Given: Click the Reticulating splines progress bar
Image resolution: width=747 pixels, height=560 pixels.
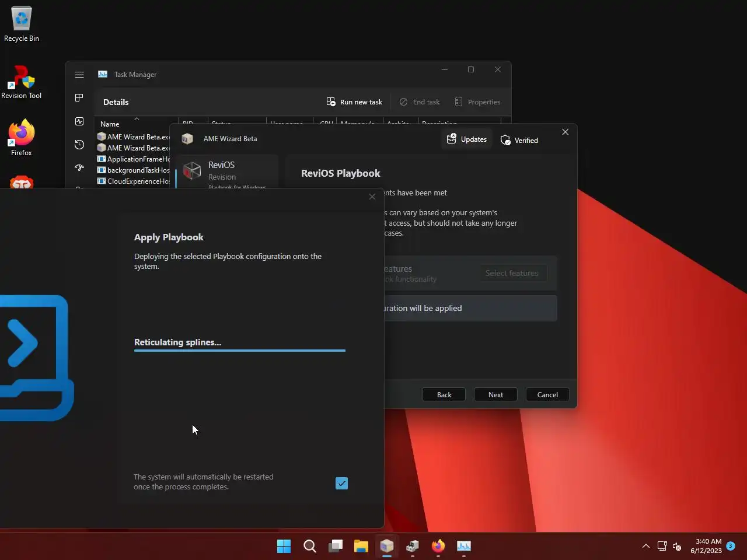Looking at the screenshot, I should pos(240,351).
